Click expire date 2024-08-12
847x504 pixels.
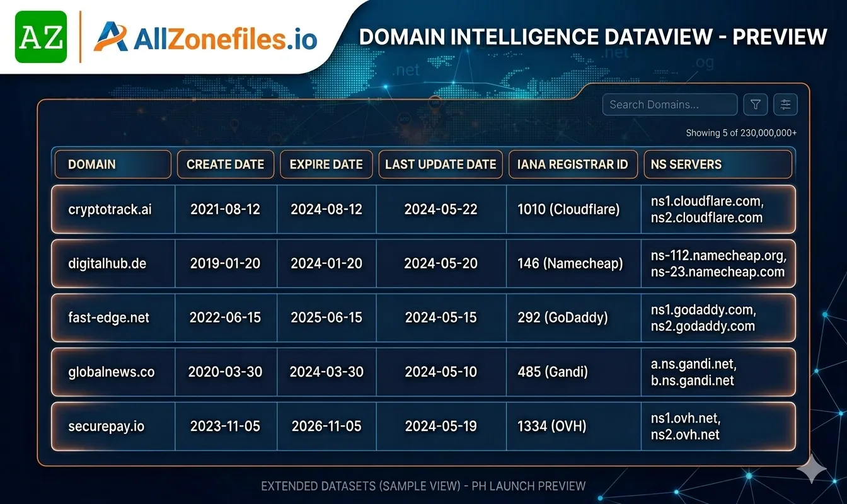326,209
